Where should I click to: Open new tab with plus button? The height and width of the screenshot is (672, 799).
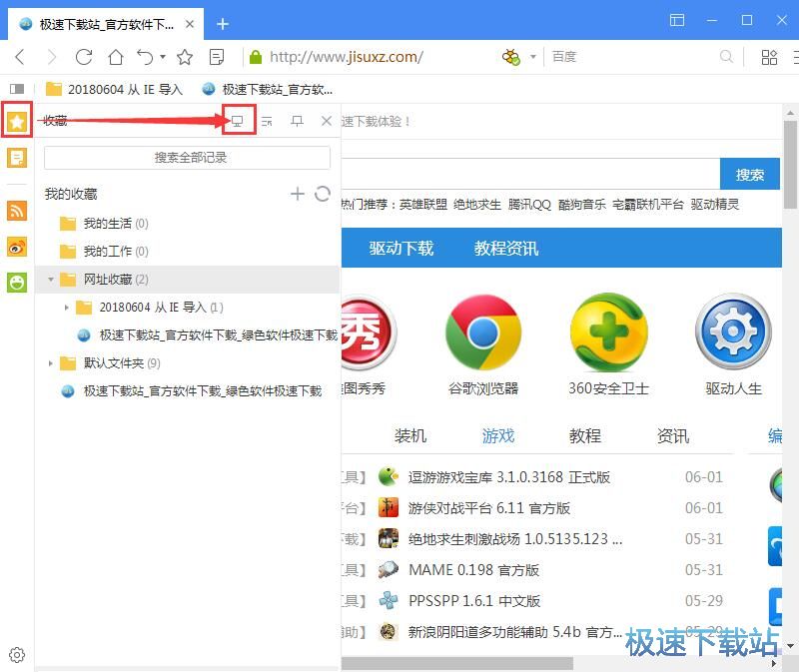click(222, 24)
